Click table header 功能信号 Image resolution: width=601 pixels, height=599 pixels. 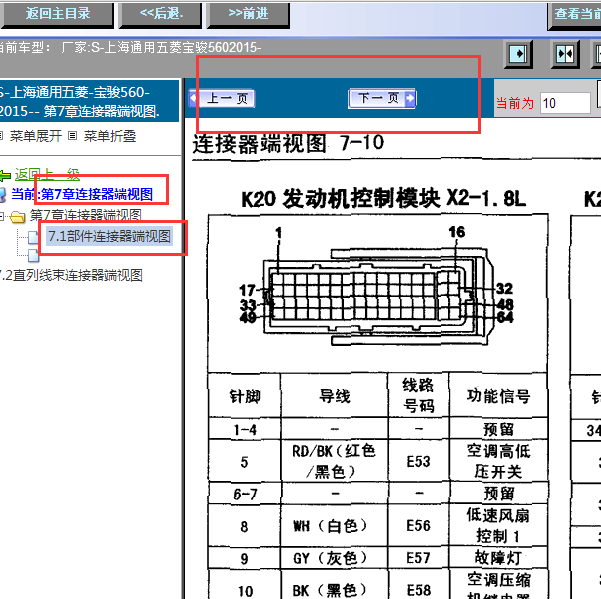pos(498,396)
